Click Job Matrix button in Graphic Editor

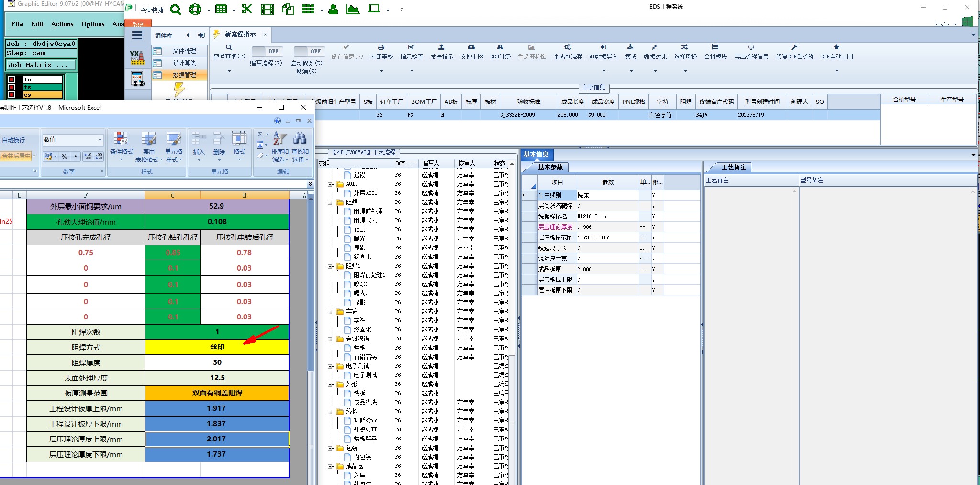click(41, 65)
